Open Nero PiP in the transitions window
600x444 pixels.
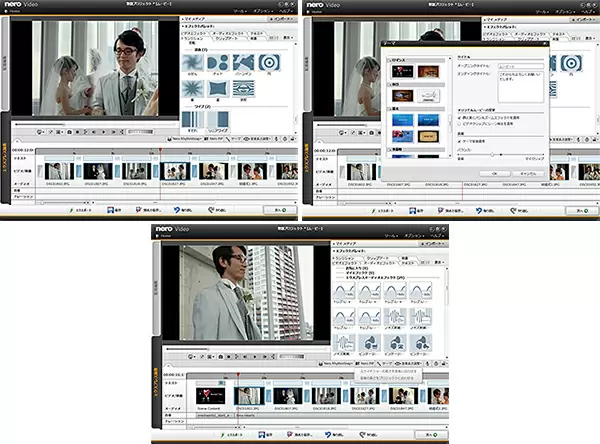[214, 139]
